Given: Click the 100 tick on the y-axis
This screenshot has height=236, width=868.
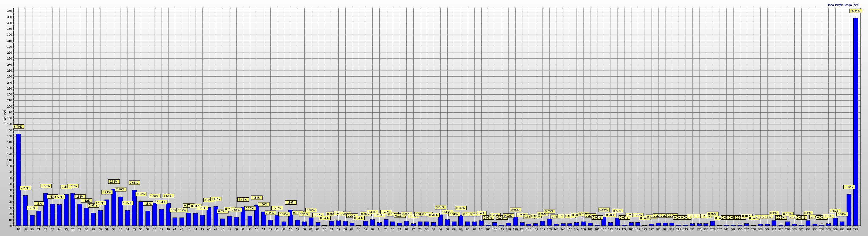Looking at the screenshot, I should tap(9, 166).
